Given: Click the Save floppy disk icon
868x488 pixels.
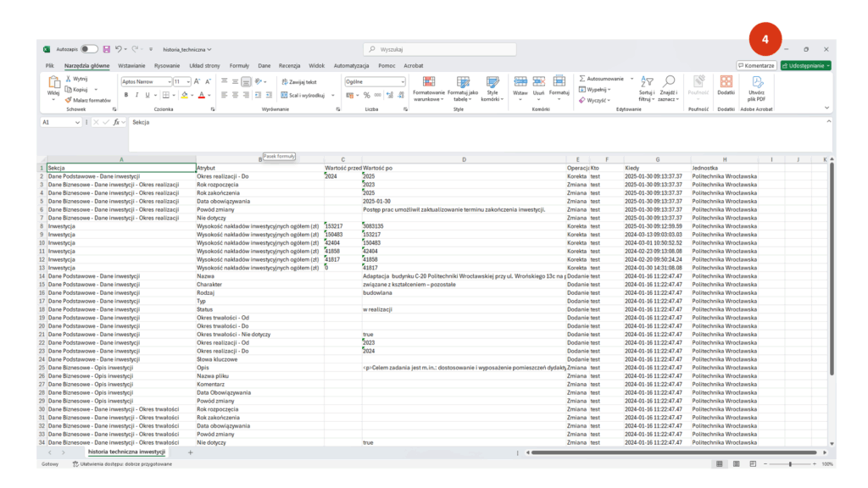Looking at the screenshot, I should click(107, 49).
